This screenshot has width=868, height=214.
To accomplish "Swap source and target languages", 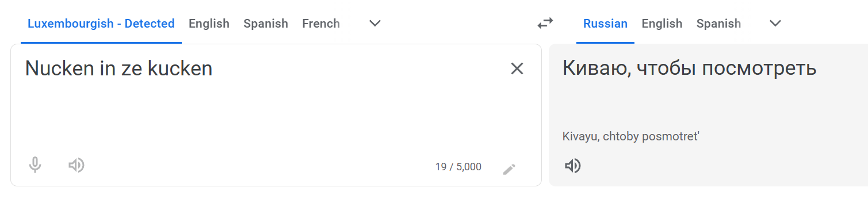I will coord(545,23).
